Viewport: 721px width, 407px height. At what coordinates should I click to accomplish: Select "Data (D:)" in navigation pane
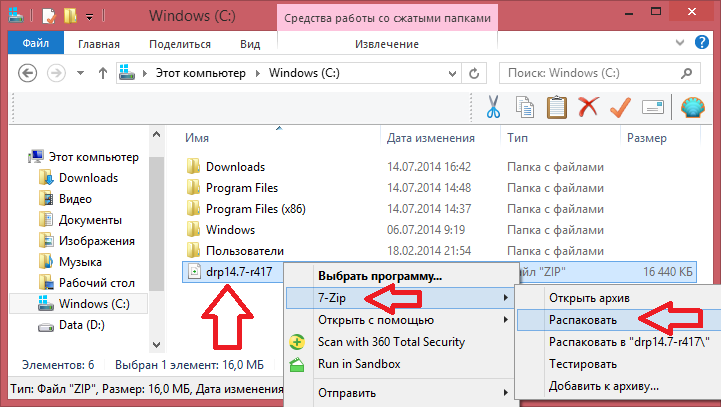tap(82, 326)
